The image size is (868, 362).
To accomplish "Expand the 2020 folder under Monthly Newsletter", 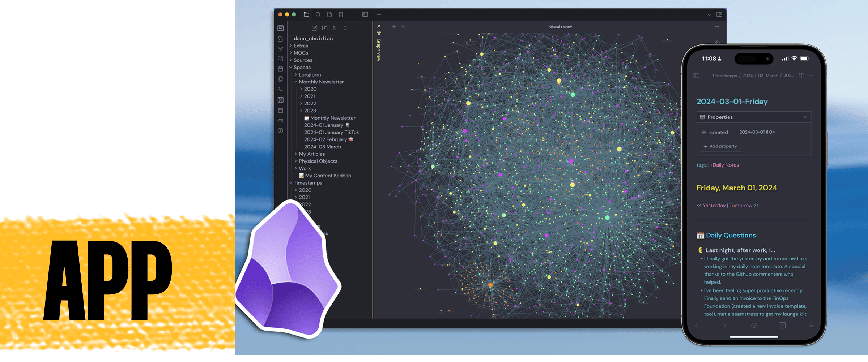I will pos(310,89).
